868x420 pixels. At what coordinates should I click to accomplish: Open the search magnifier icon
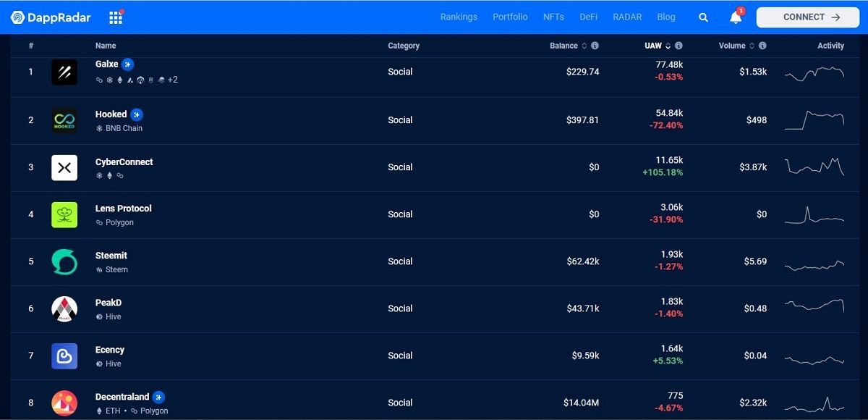tap(703, 17)
